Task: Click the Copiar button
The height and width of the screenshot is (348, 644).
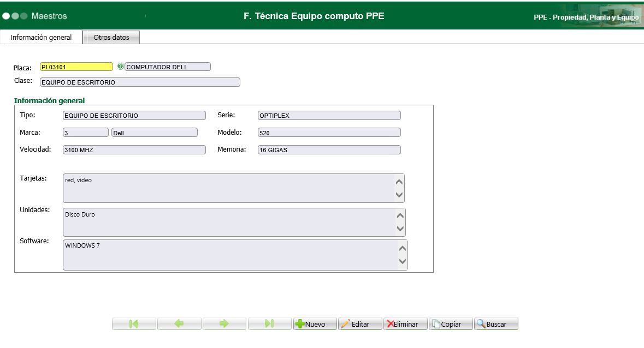Action: click(451, 324)
